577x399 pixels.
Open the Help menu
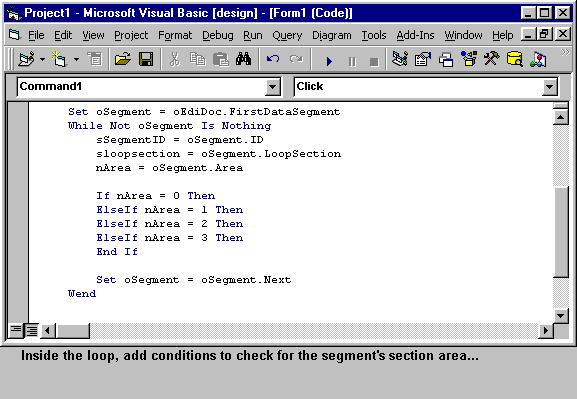503,35
